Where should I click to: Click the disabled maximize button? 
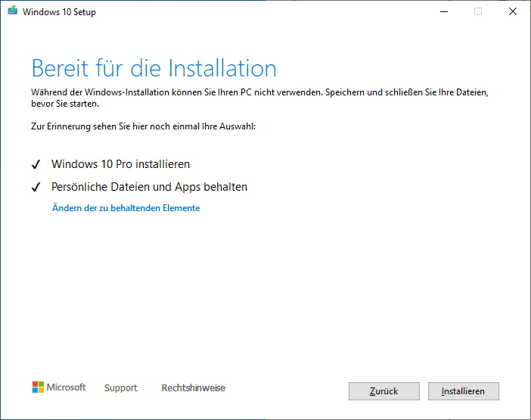(x=478, y=11)
